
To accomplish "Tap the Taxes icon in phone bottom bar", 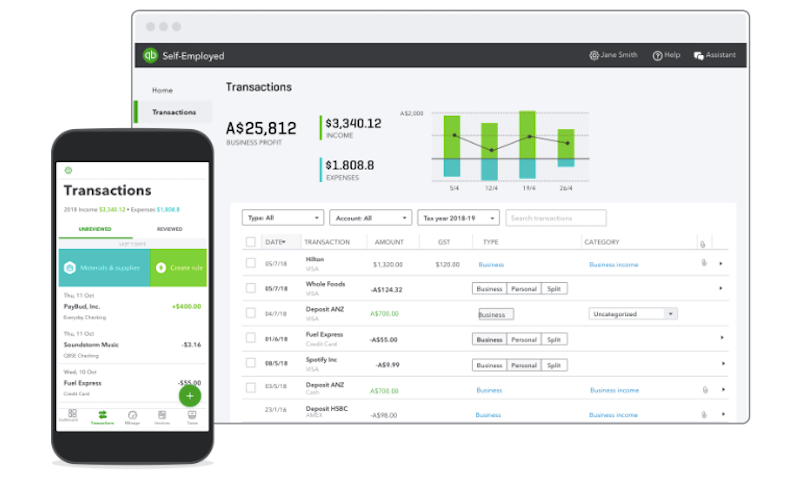I will (192, 415).
